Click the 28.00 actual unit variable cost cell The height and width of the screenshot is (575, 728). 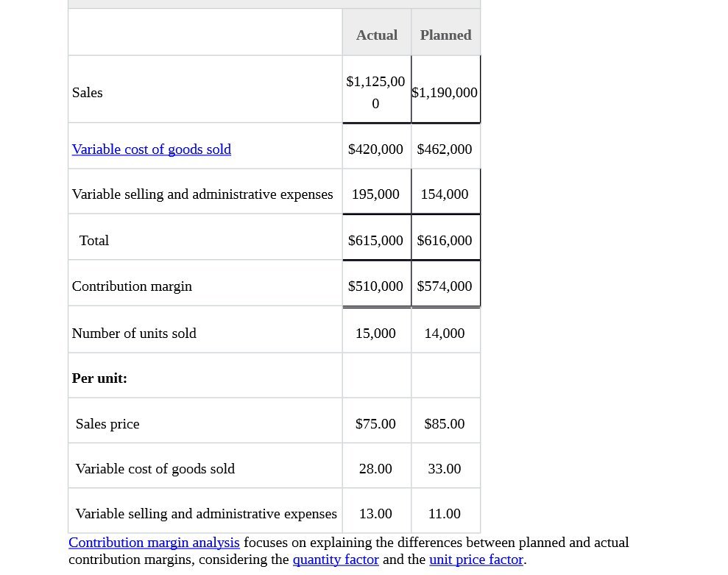click(x=375, y=469)
